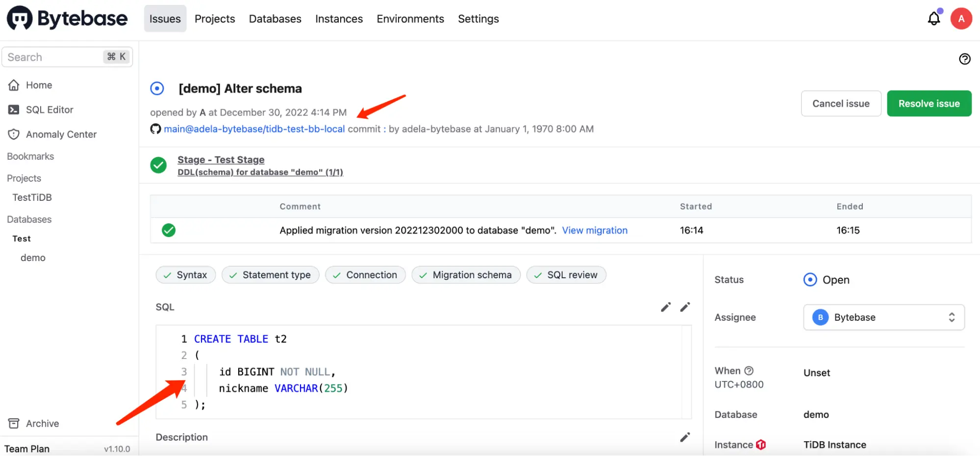Open the SQL Editor from the sidebar

[x=50, y=109]
